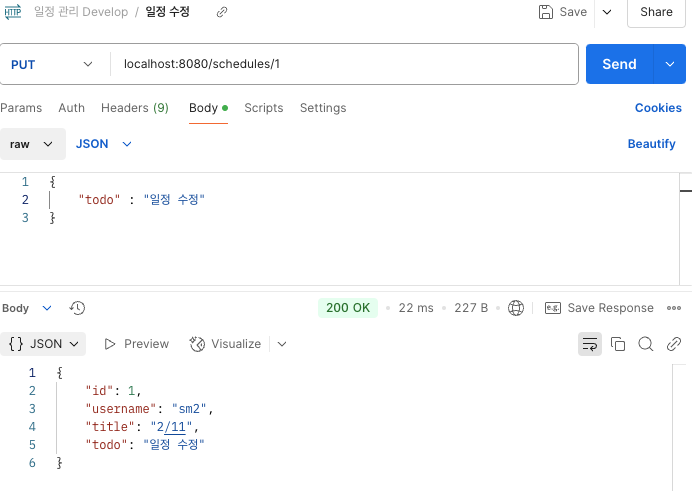Image resolution: width=692 pixels, height=491 pixels.
Task: Click Beautify to format the body
Action: coord(651,144)
